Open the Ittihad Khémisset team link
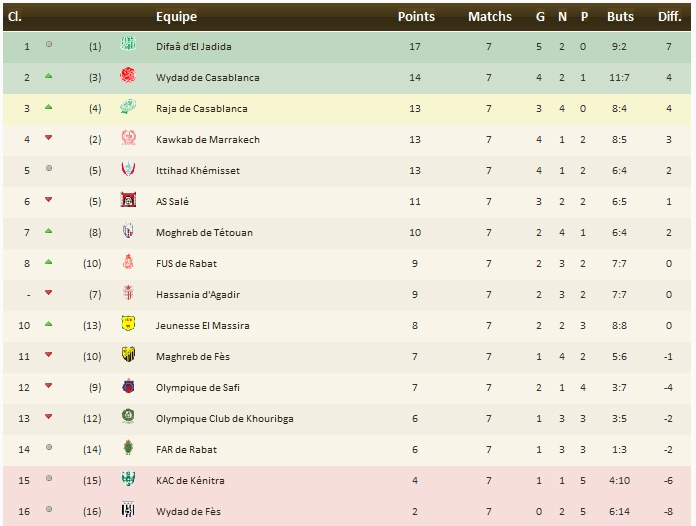The width and height of the screenshot is (696, 526). (x=198, y=170)
